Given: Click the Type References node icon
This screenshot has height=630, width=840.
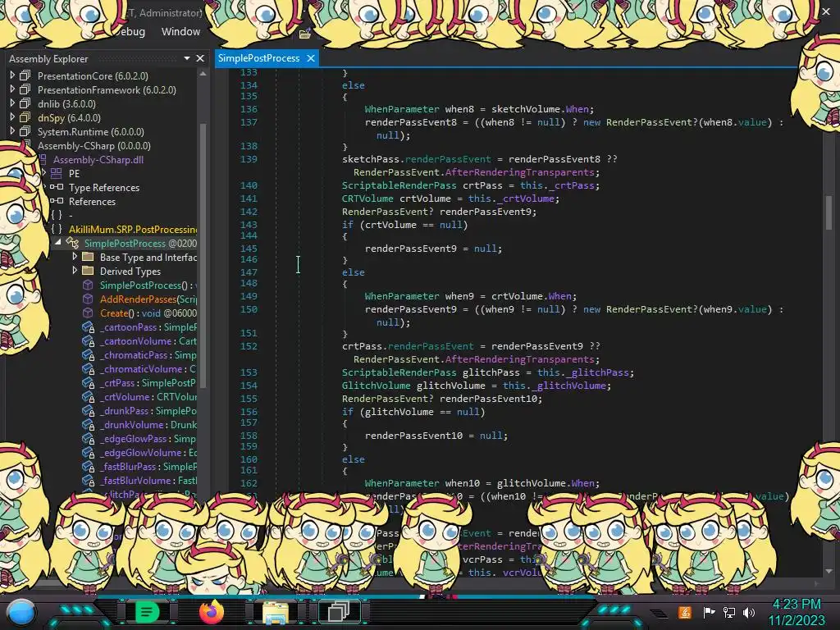Looking at the screenshot, I should (x=57, y=187).
